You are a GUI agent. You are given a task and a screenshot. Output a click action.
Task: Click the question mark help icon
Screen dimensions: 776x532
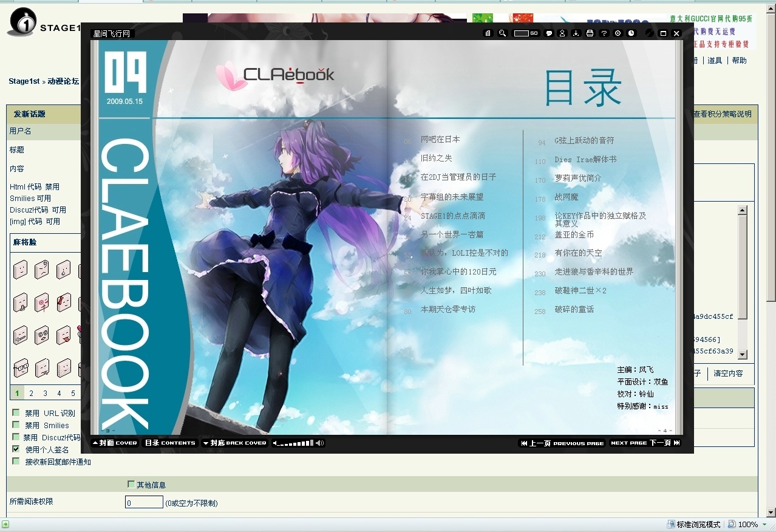tap(604, 33)
